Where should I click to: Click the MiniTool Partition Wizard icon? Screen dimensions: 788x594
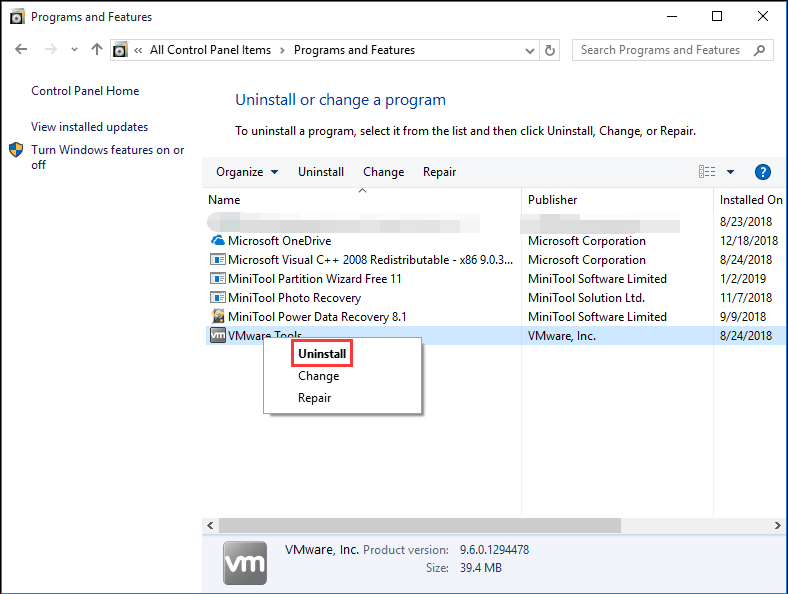217,279
